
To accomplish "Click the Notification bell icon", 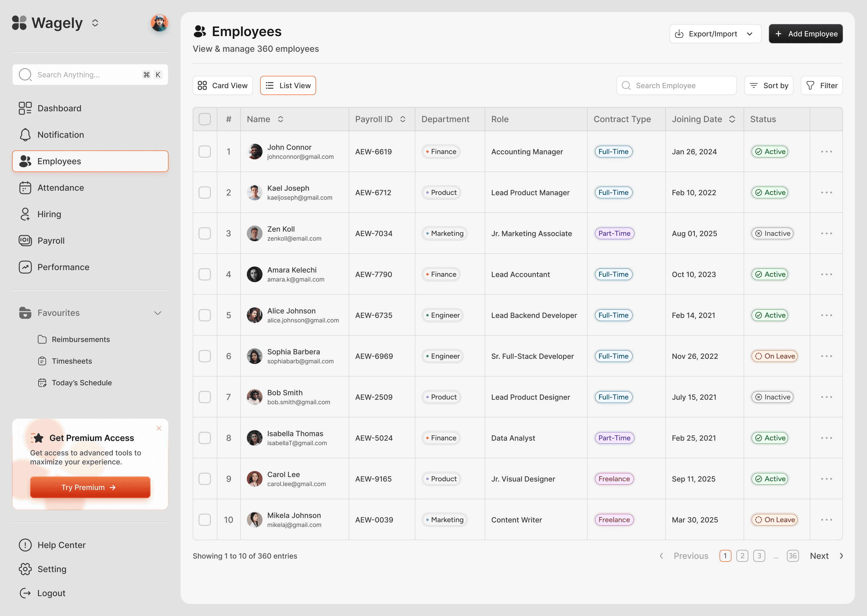I will (25, 135).
